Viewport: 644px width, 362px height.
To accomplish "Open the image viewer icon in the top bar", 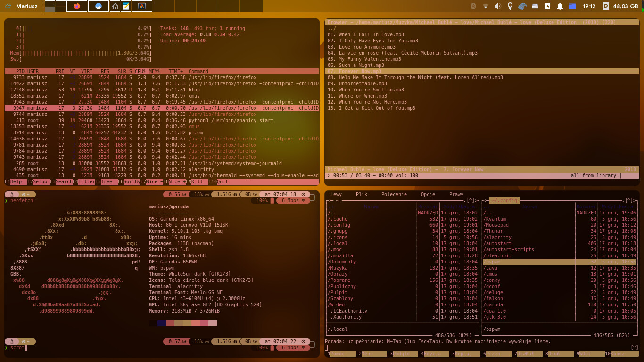I will pos(98,6).
